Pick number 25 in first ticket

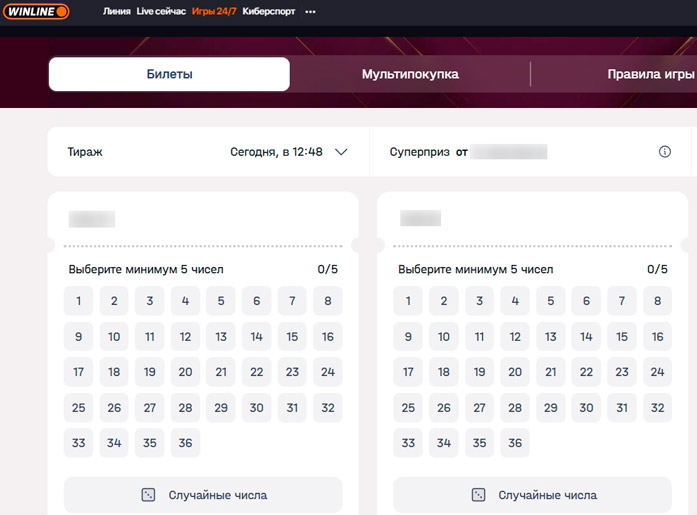(x=79, y=408)
